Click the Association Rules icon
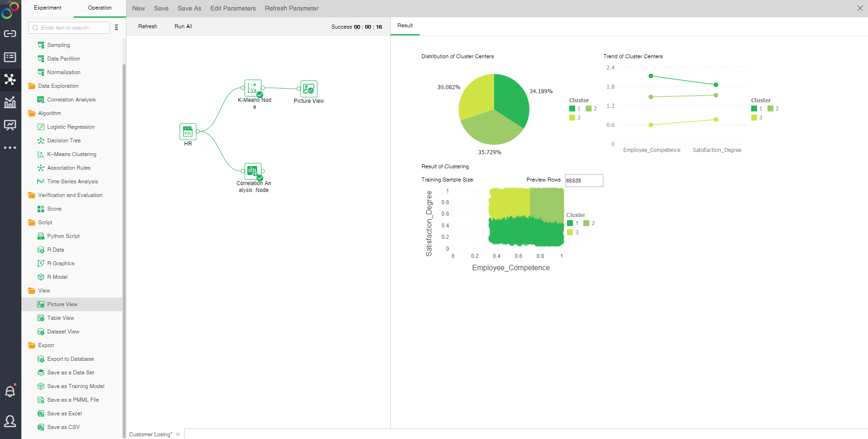The width and height of the screenshot is (868, 439). [41, 168]
